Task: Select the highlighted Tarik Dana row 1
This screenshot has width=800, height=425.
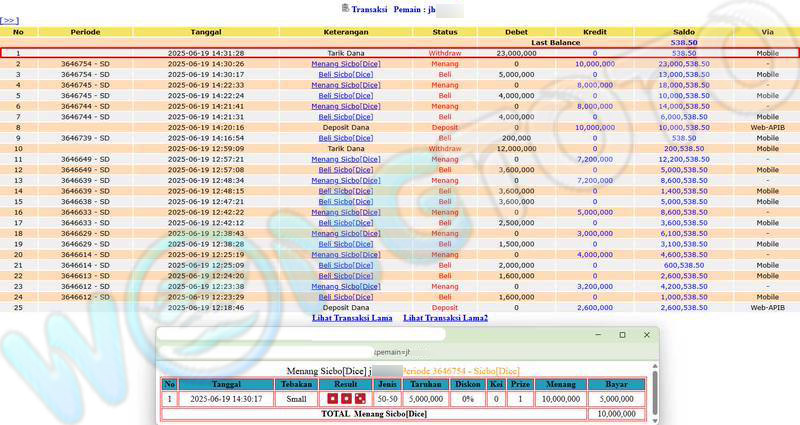Action: tap(345, 52)
